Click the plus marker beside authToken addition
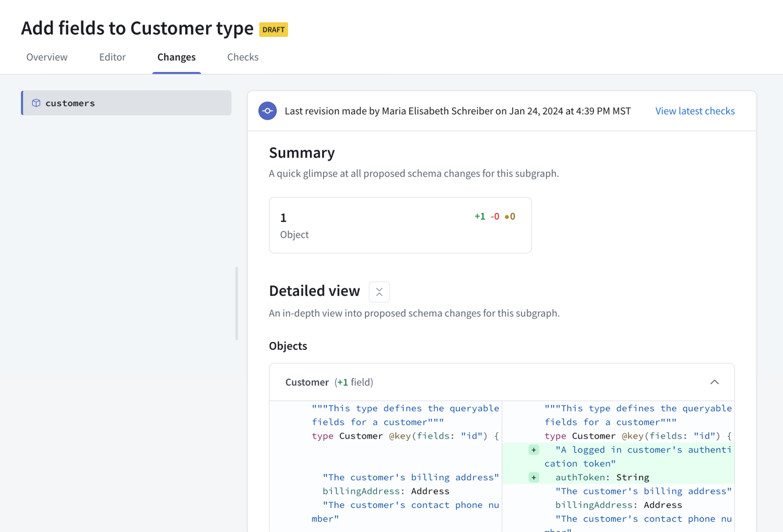The image size is (783, 532). 533,477
